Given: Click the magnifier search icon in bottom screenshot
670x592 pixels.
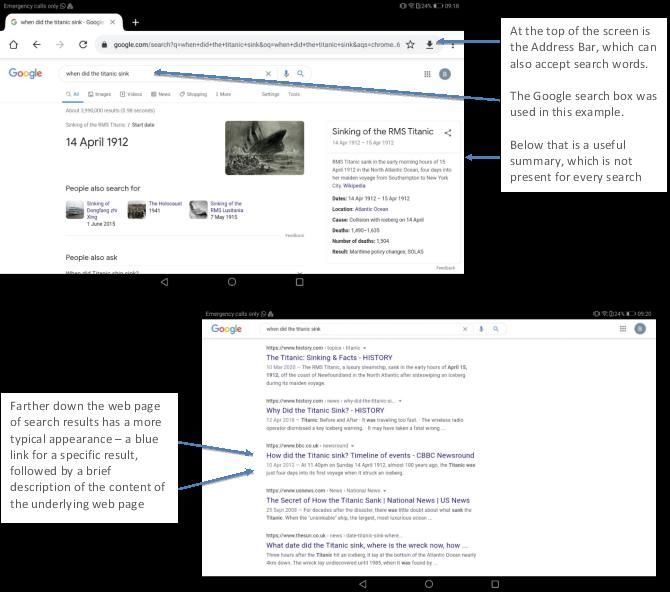Looking at the screenshot, I should (496, 329).
